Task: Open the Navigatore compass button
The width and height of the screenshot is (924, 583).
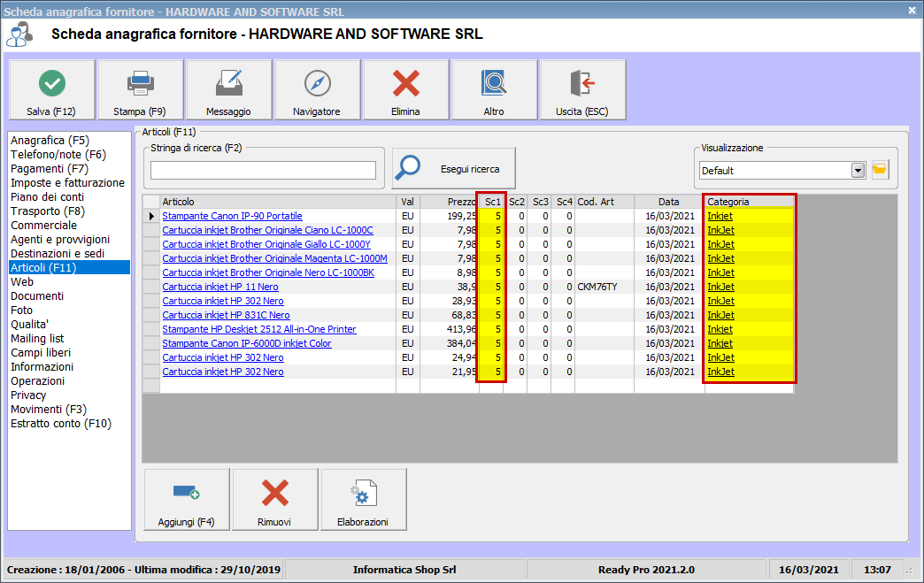Action: pyautogui.click(x=317, y=90)
